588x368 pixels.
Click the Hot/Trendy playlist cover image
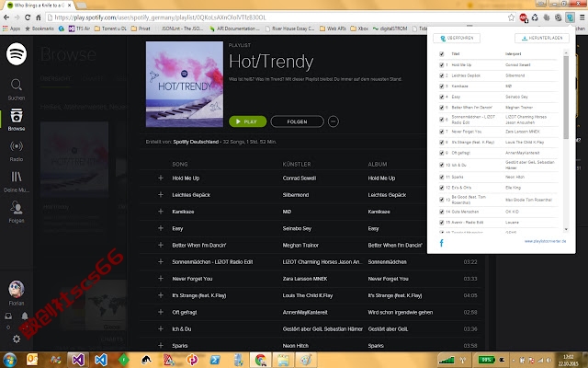185,84
